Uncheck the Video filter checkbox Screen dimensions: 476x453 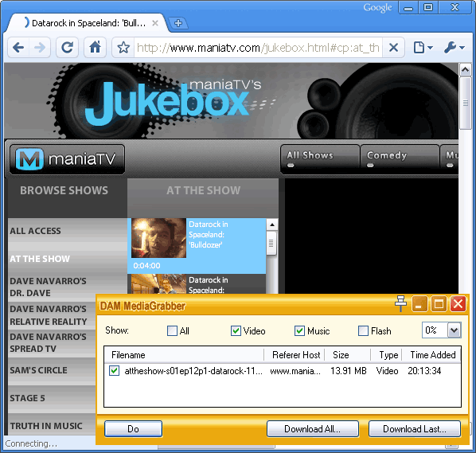[236, 330]
